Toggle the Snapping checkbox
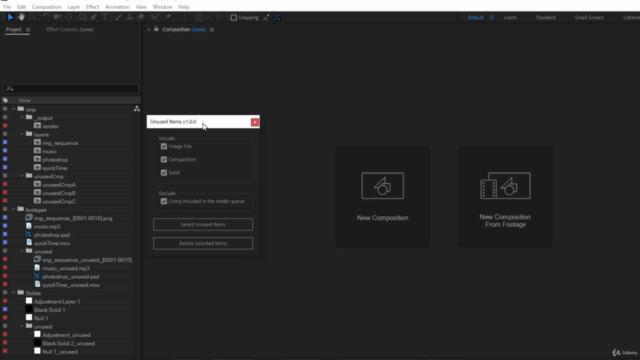The image size is (640, 360). 233,18
